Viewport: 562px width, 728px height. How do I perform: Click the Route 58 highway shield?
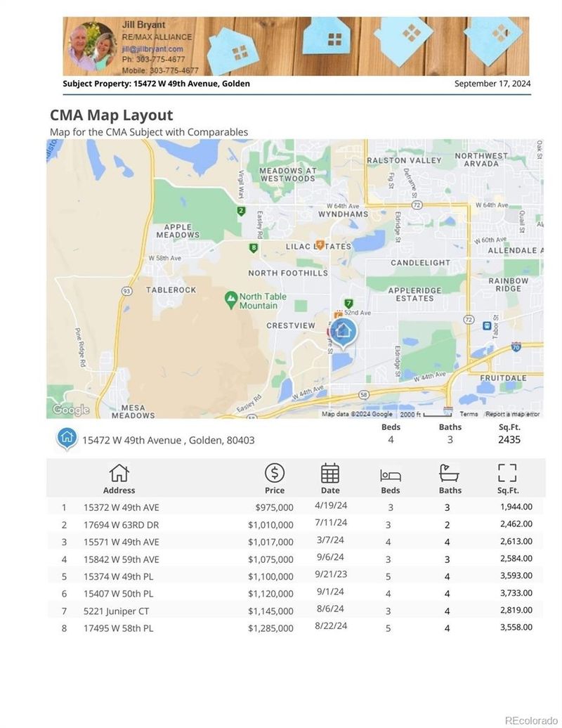coord(365,395)
